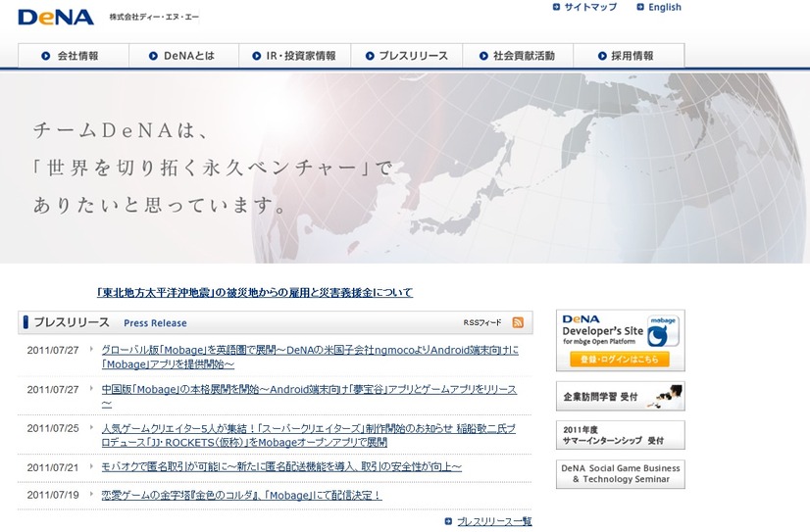This screenshot has height=532, width=810.
Task: Click the arrow icon beside English
Action: tap(640, 7)
